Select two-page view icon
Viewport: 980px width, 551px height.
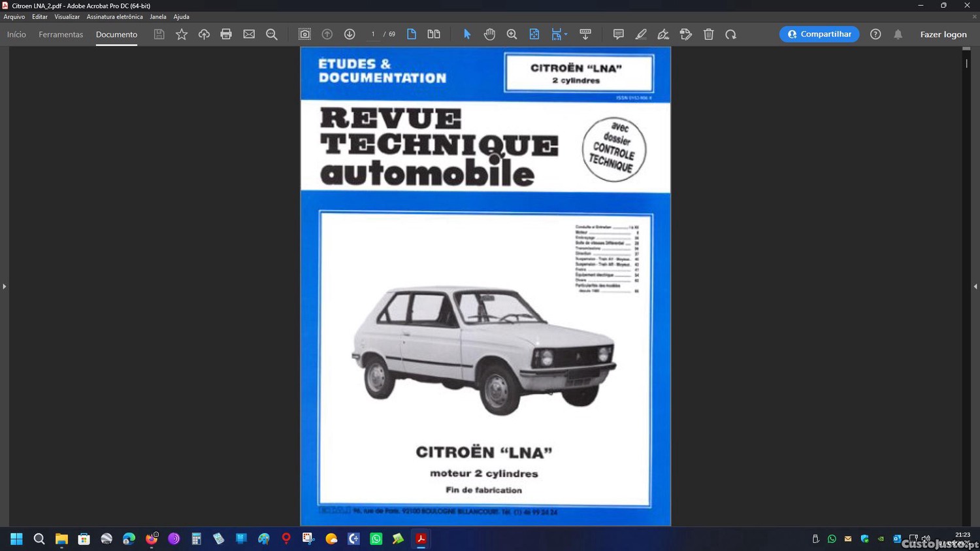434,34
